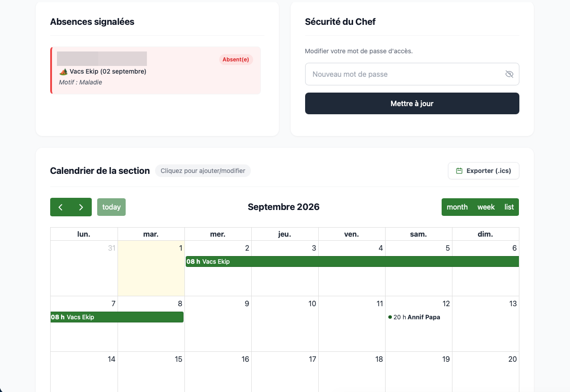Click the Nouveau mot de passe field

coord(412,74)
